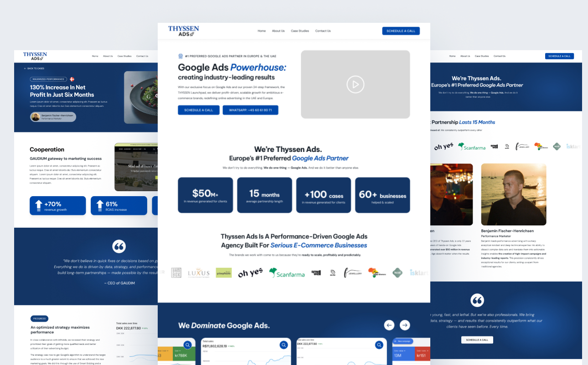588x365 pixels.
Task: Click white Schedule a Call button on right page
Action: point(477,340)
